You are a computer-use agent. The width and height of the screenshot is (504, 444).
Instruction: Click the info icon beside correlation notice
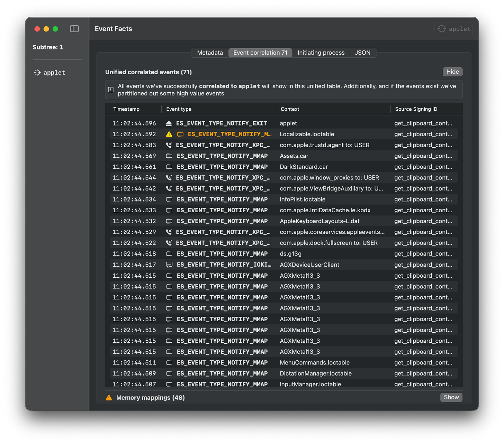click(x=111, y=90)
